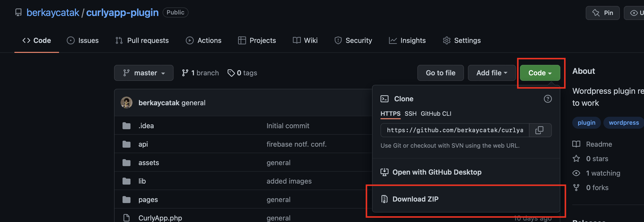
Task: Open the lib folder
Action: tap(142, 181)
